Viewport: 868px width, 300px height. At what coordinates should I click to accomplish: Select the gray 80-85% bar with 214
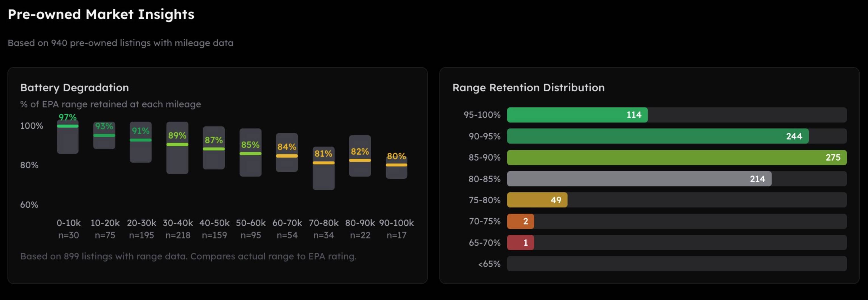(639, 179)
